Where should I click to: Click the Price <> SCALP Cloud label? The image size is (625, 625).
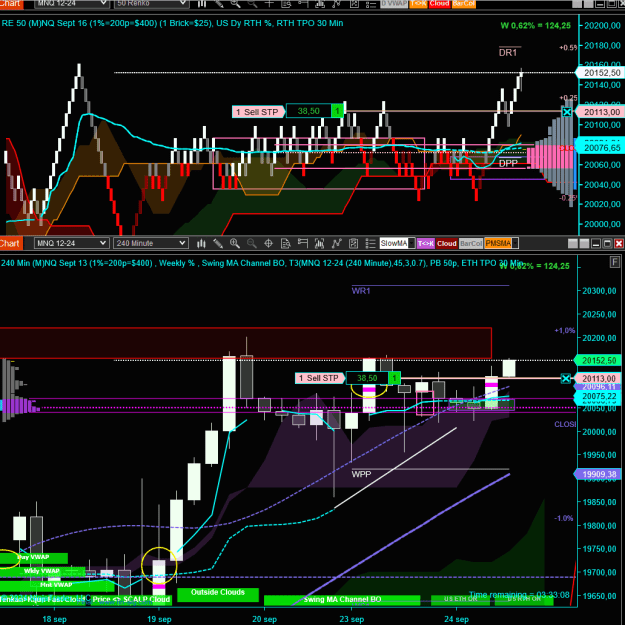click(131, 599)
